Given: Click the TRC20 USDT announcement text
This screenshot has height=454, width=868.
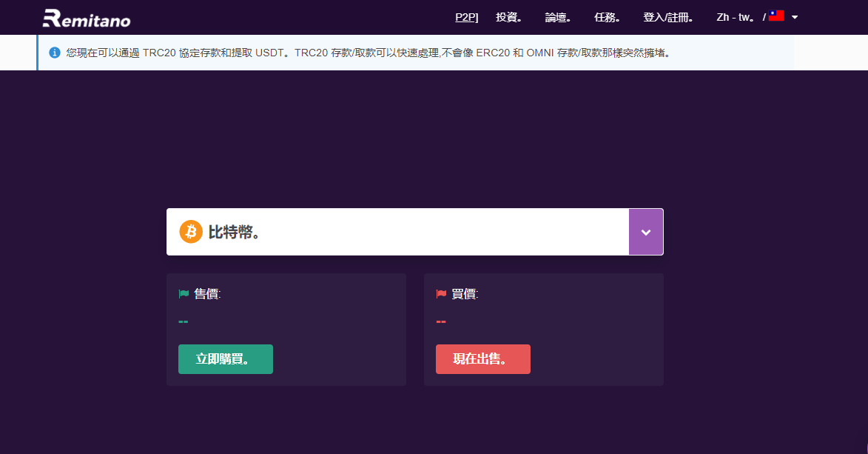Looking at the screenshot, I should [370, 53].
